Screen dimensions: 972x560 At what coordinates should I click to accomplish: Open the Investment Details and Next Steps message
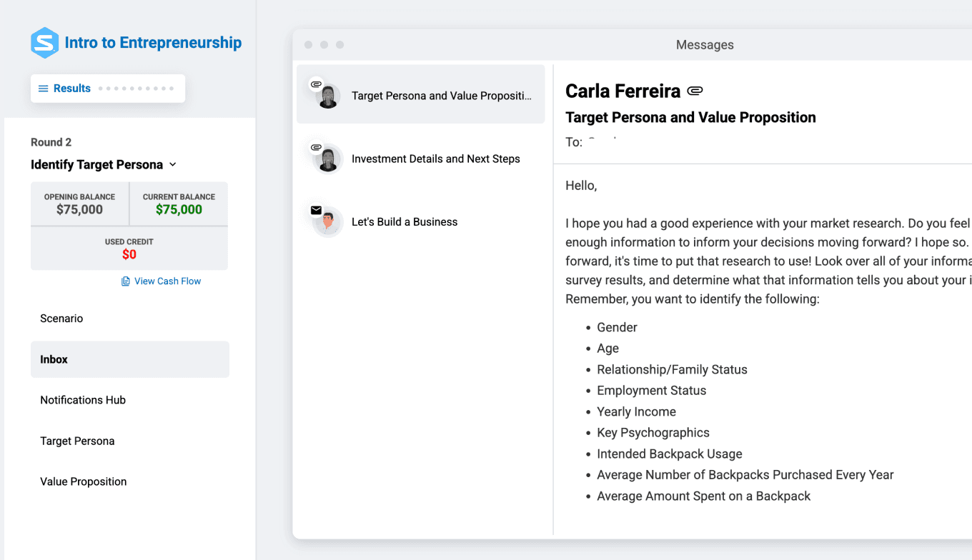point(435,159)
